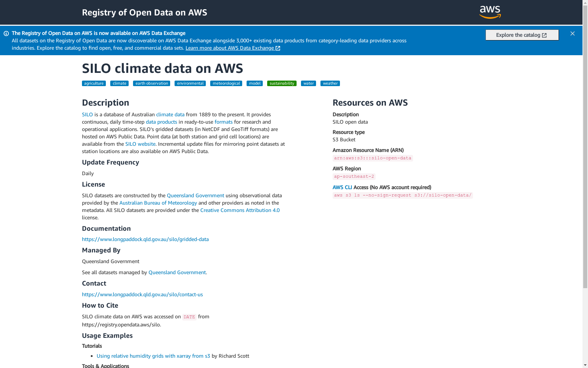Open the AWS CLI link
Viewport: 588px width, 368px height.
(x=342, y=187)
